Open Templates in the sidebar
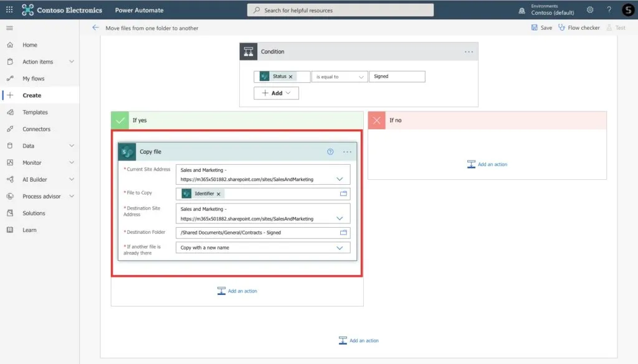Viewport: 638px width, 364px height. pos(35,112)
